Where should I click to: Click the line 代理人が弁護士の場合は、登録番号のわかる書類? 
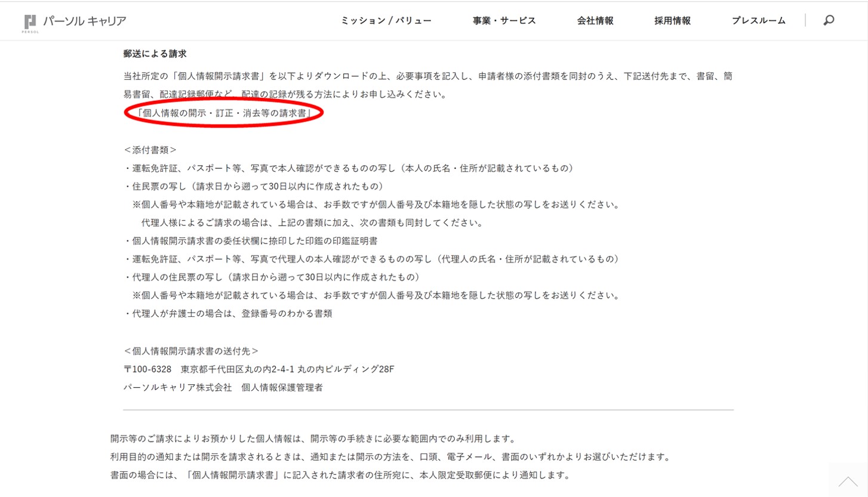pos(228,314)
